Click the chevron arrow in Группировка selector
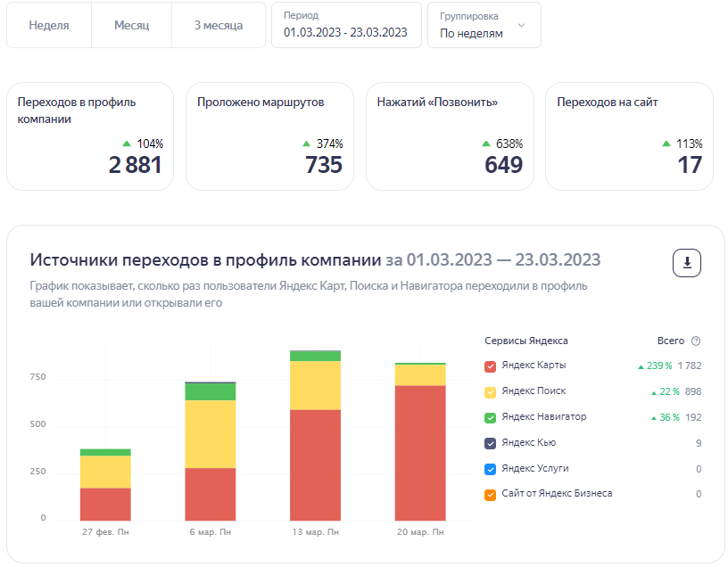The image size is (728, 567). click(522, 25)
